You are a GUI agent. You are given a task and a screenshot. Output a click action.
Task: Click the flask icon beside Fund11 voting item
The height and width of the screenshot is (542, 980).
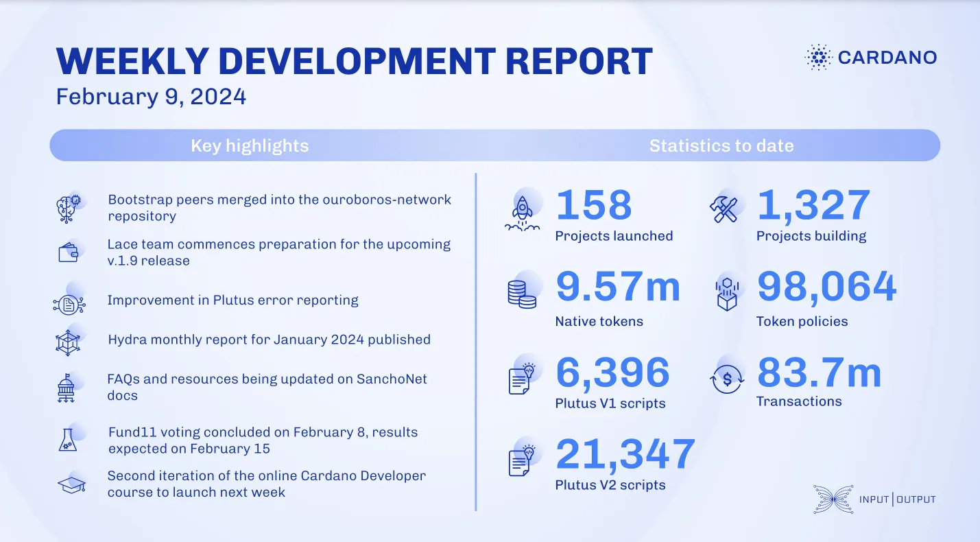(67, 439)
